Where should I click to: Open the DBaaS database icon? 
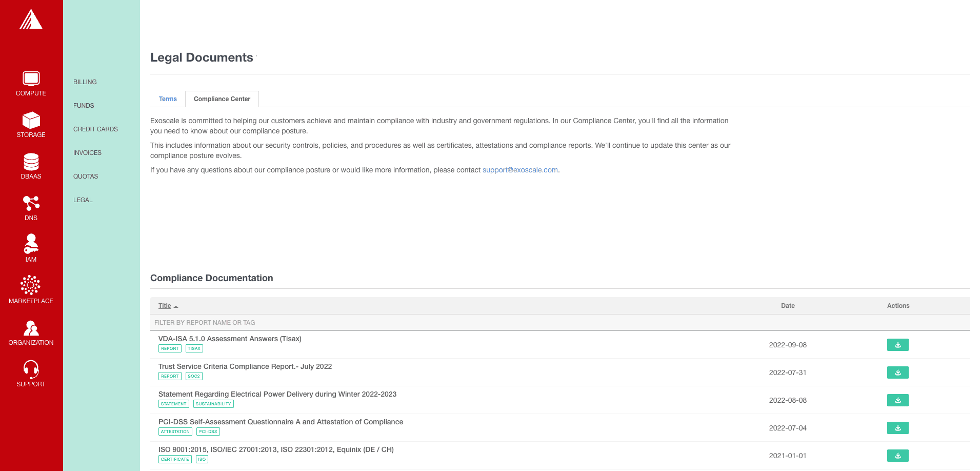31,162
